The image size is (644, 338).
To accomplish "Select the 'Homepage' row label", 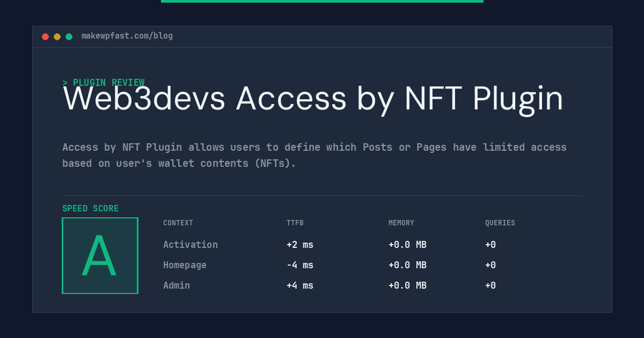I will (185, 265).
